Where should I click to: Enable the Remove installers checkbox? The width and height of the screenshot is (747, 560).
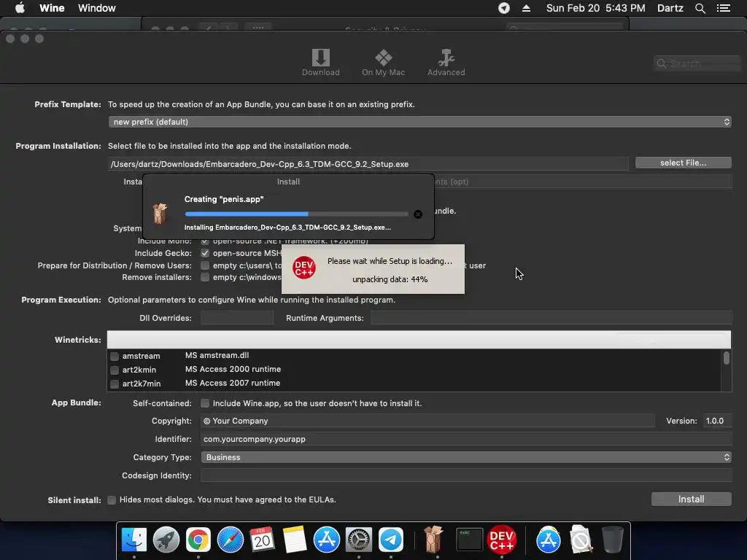point(205,277)
